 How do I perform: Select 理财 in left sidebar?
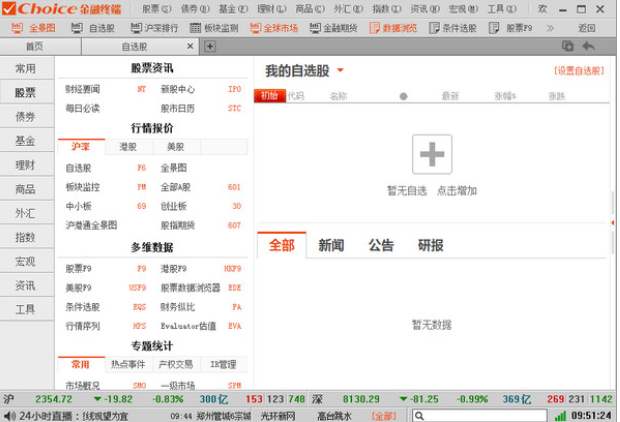(26, 165)
